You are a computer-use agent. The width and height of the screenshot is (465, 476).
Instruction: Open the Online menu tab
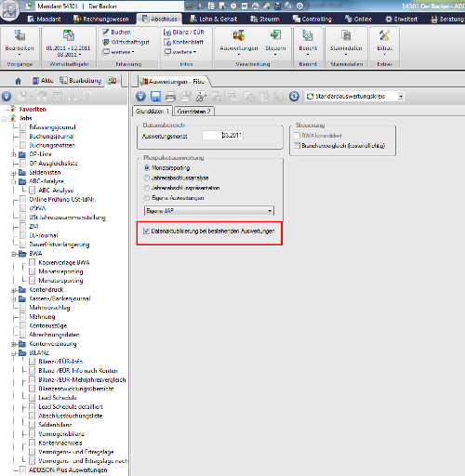point(358,19)
